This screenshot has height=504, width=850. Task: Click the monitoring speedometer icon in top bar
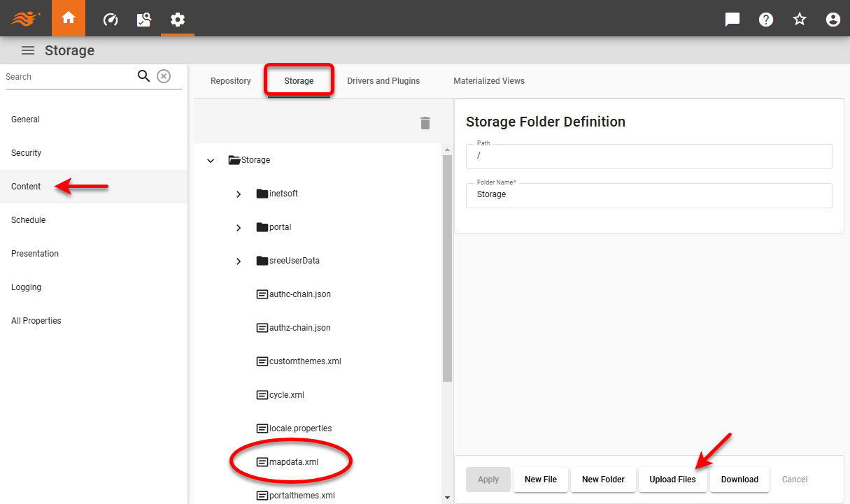pyautogui.click(x=110, y=19)
